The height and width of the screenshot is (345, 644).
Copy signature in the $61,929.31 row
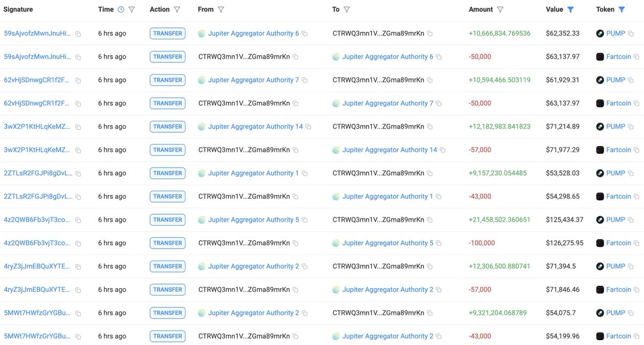click(x=78, y=81)
